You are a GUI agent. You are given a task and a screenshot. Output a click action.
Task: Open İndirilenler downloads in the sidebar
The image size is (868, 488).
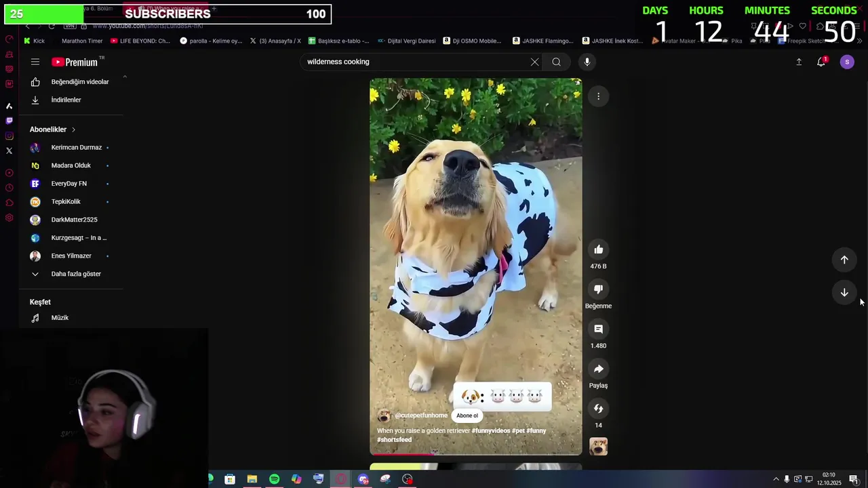(x=71, y=100)
